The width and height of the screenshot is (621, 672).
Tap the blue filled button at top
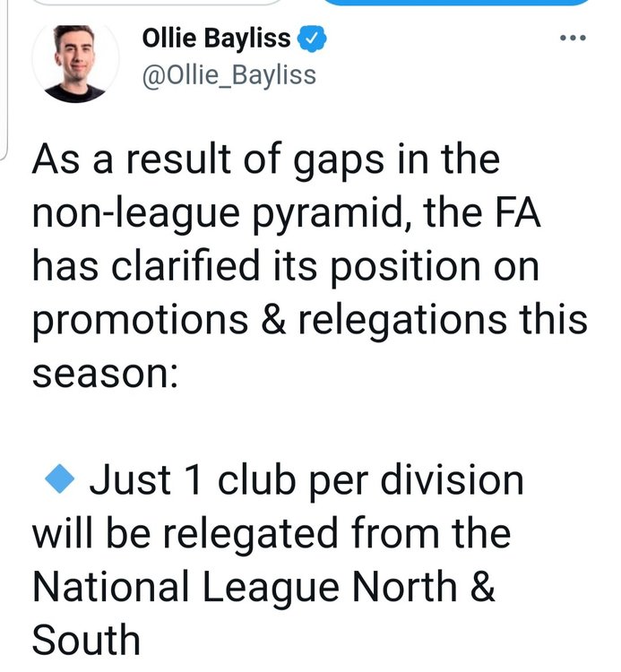[x=455, y=2]
